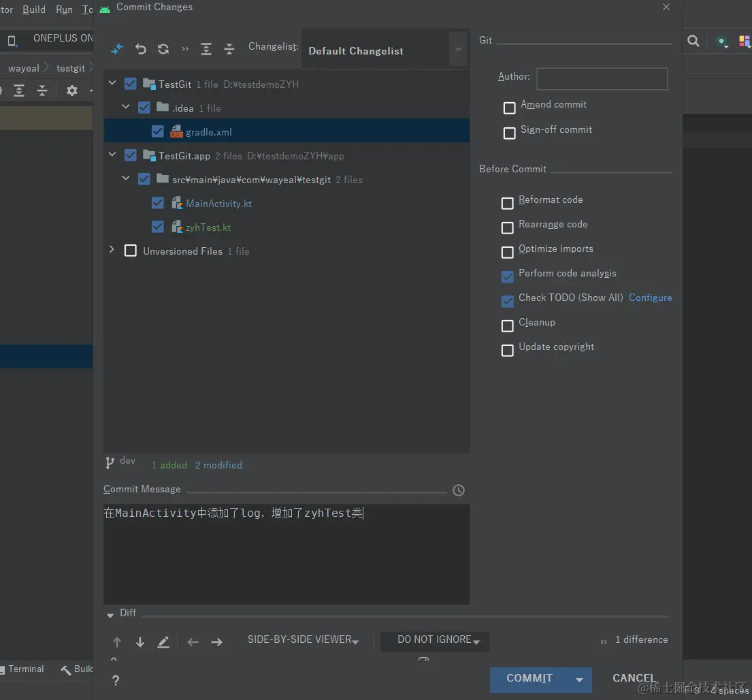Click the testgit breadcrumb
This screenshot has height=700, width=752.
coord(71,68)
